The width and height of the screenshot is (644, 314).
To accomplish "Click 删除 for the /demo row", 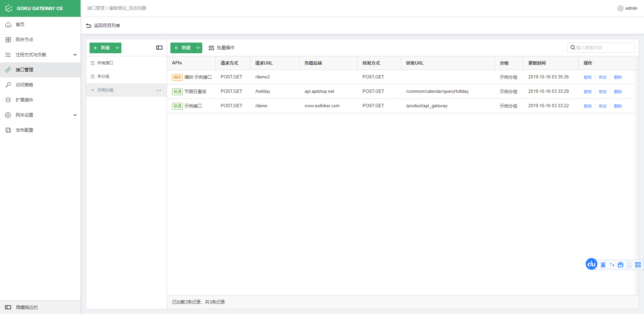I will click(618, 106).
